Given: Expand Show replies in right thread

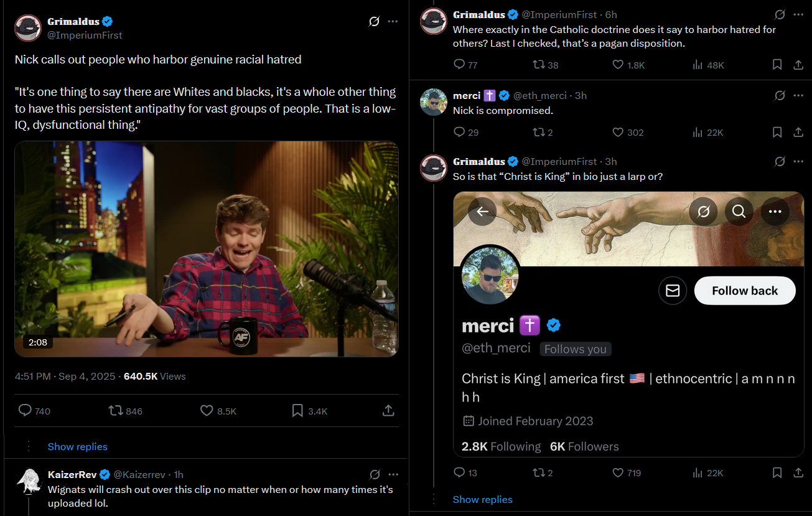Looking at the screenshot, I should point(482,499).
